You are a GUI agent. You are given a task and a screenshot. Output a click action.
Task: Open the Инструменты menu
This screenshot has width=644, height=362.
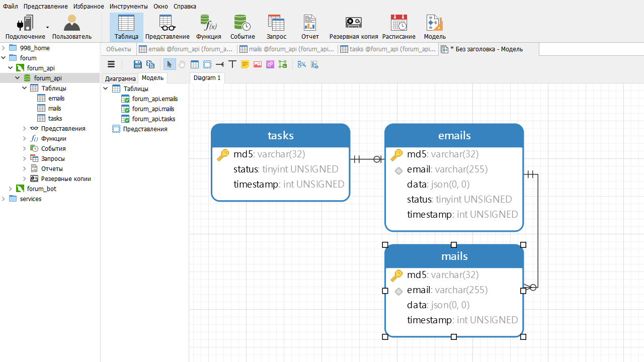129,6
